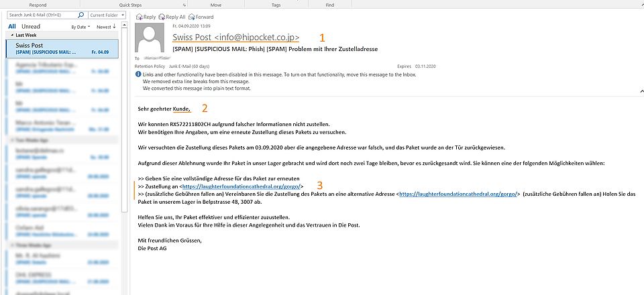Forward the Swiss Post email
The height and width of the screenshot is (295, 644).
tap(201, 16)
